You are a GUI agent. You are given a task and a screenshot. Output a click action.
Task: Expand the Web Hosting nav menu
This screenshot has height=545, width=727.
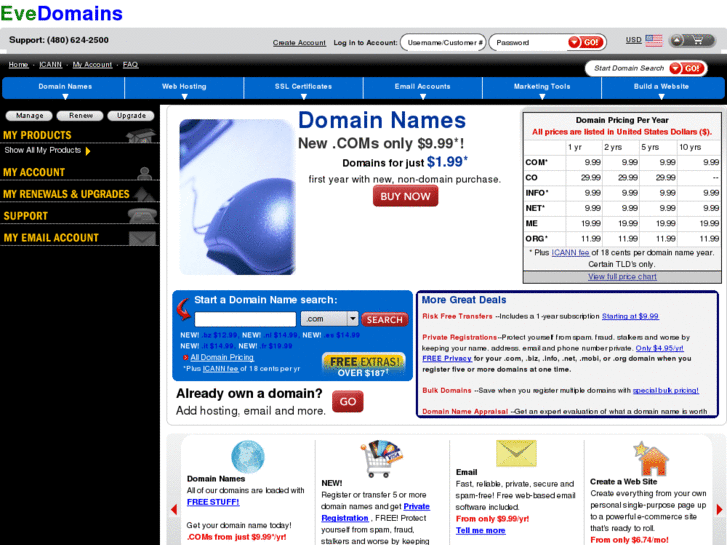(184, 89)
